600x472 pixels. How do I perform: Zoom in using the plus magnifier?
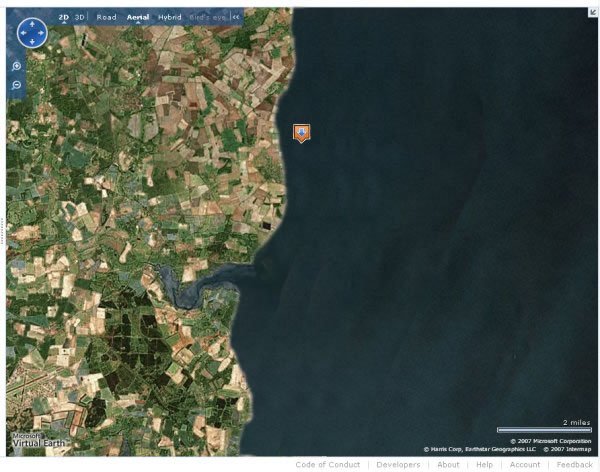coord(16,66)
